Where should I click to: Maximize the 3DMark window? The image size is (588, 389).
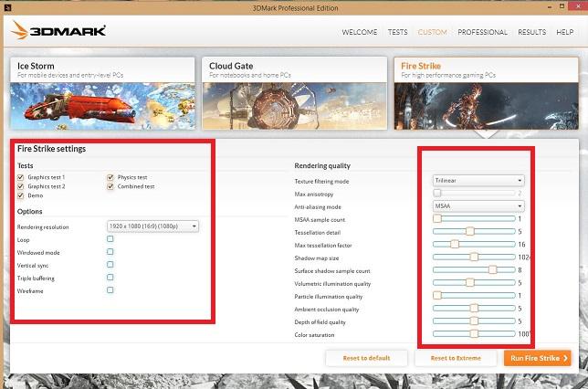(562, 6)
